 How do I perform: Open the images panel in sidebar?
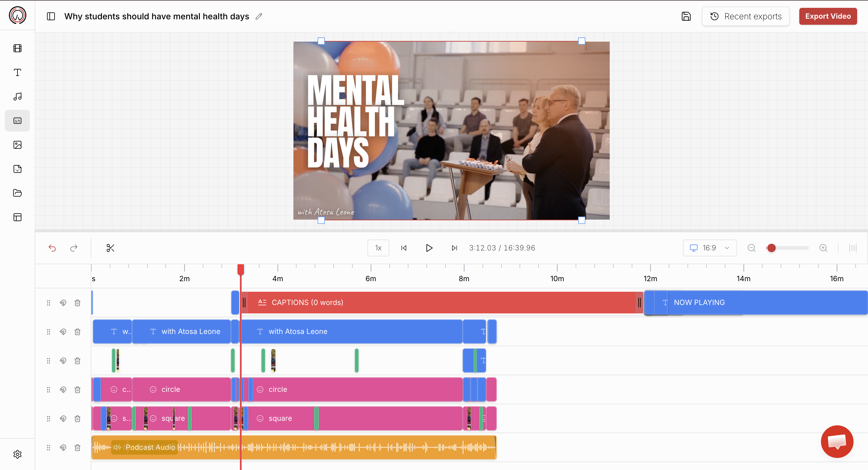click(x=17, y=145)
